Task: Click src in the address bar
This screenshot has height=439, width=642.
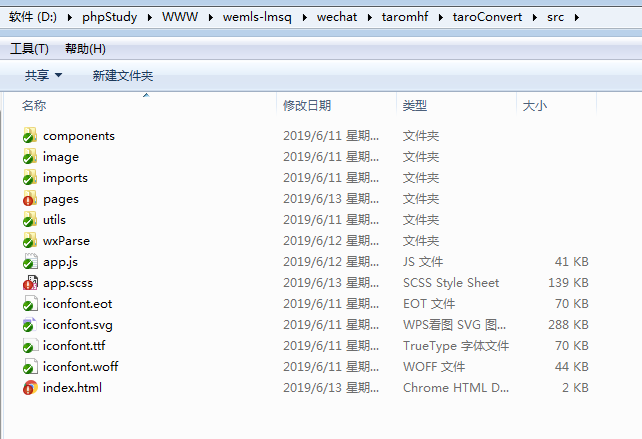Action: tap(555, 17)
